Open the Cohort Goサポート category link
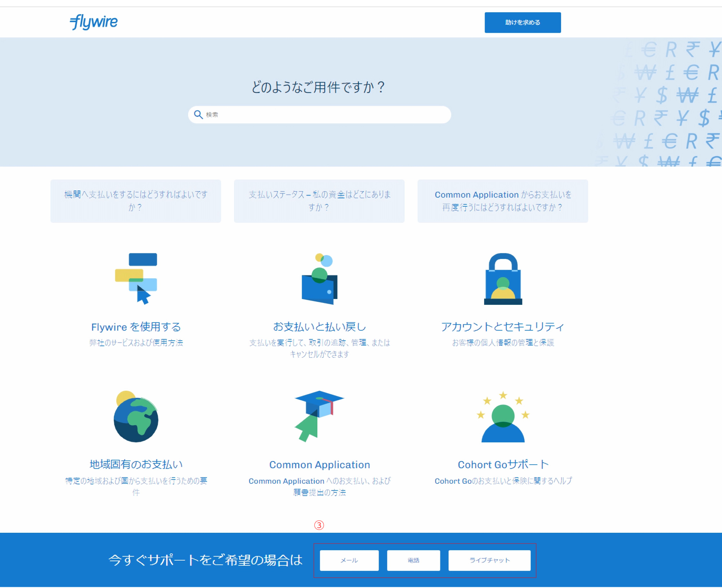The width and height of the screenshot is (722, 588). [x=503, y=465]
